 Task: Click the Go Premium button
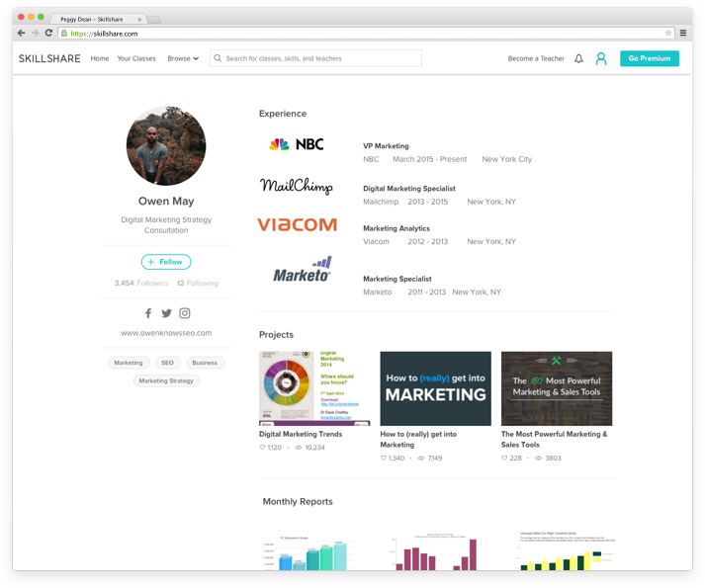coord(650,58)
